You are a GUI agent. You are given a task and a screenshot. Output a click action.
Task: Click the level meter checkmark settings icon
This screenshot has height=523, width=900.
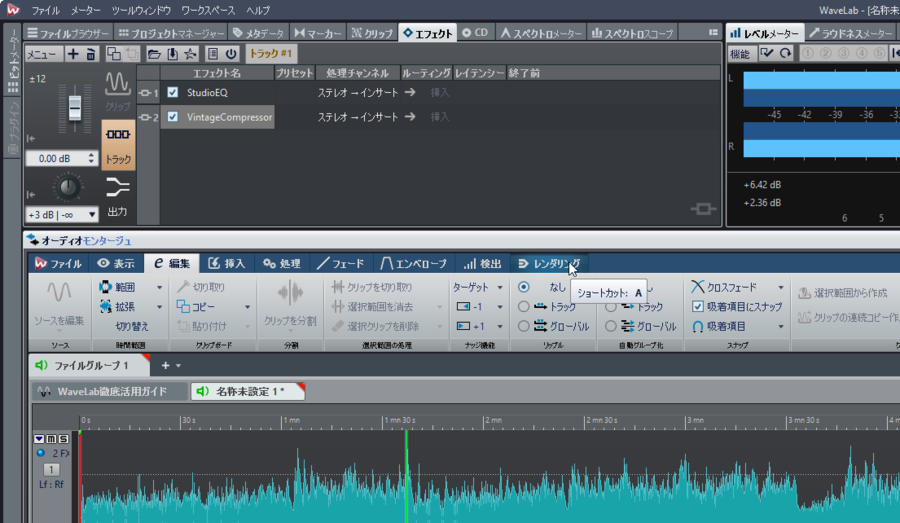pos(767,53)
